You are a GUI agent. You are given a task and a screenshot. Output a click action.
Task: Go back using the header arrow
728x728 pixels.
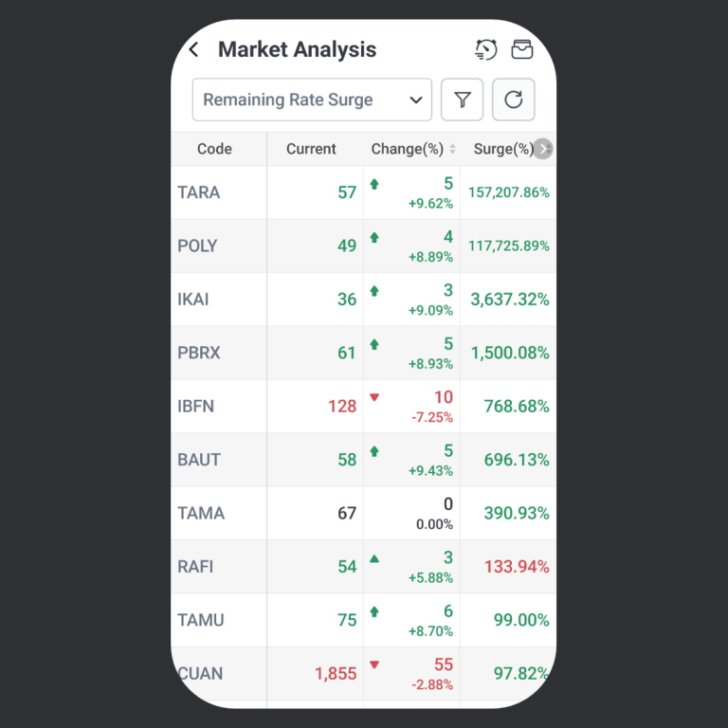point(194,50)
